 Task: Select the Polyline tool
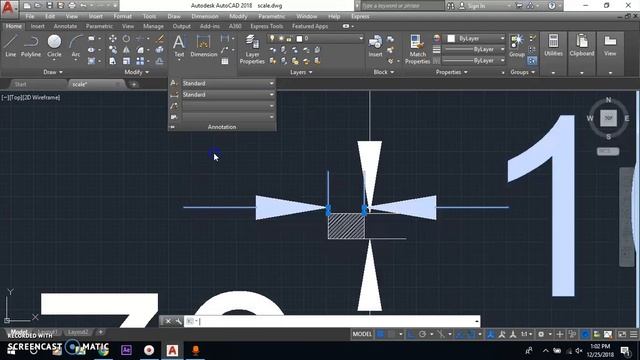(31, 46)
